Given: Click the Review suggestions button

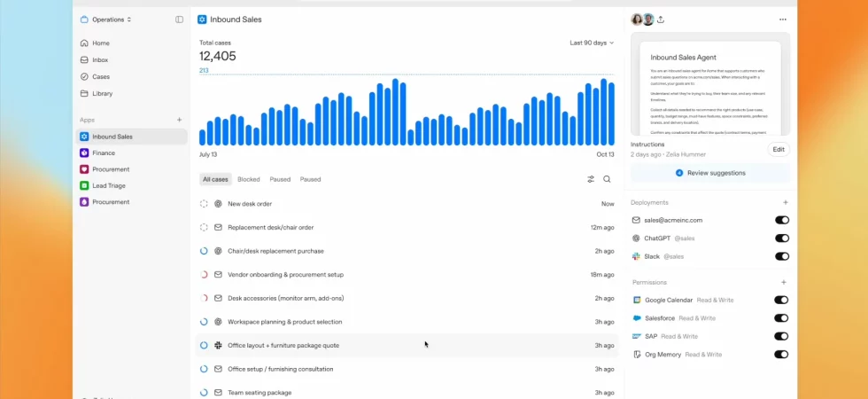Looking at the screenshot, I should click(x=710, y=173).
